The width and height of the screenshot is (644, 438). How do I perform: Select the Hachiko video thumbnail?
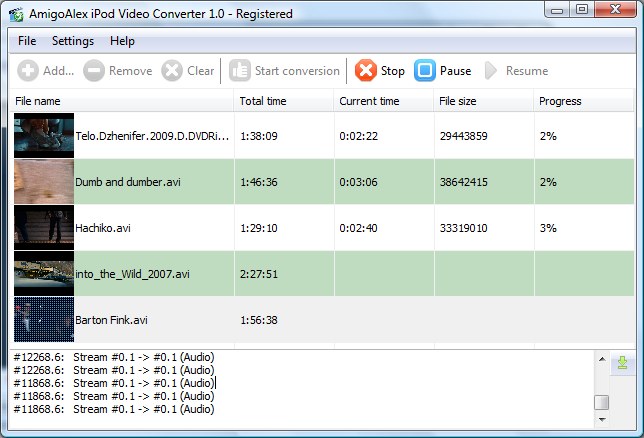[44, 228]
